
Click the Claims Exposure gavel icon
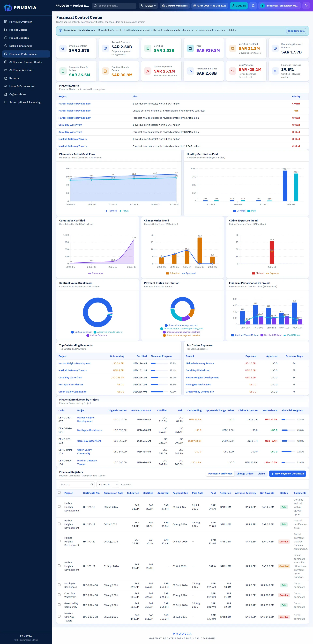[x=148, y=71]
